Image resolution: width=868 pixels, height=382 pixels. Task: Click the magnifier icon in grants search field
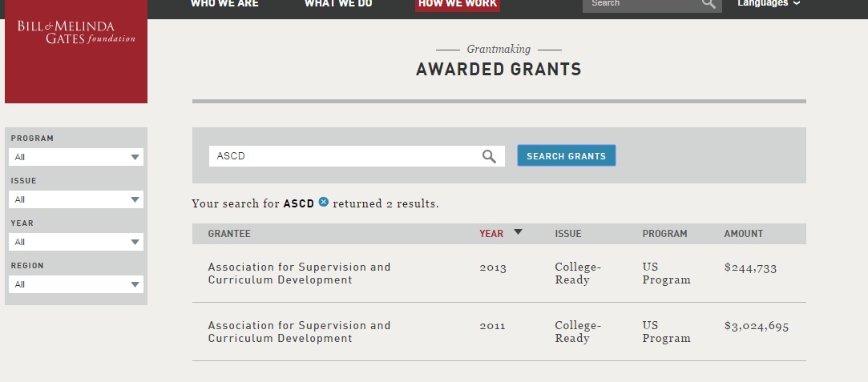pyautogui.click(x=489, y=156)
